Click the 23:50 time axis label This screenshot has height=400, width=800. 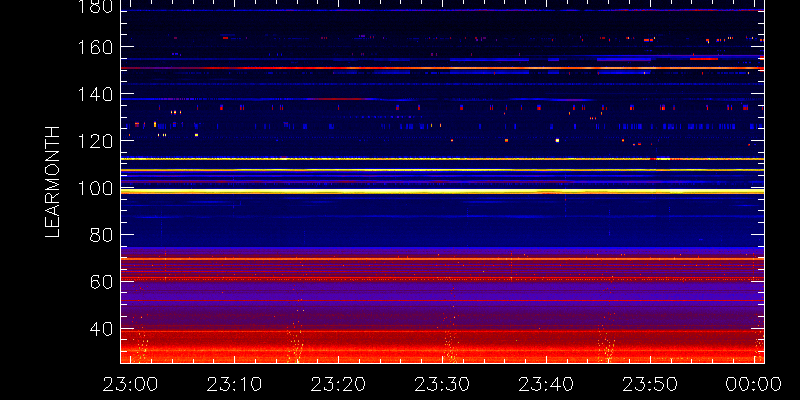click(x=650, y=384)
